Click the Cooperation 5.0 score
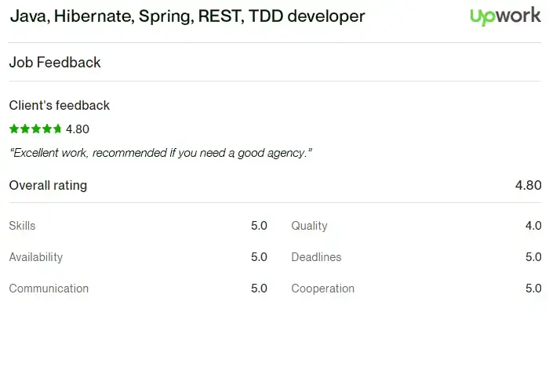The width and height of the screenshot is (549, 392). click(533, 289)
